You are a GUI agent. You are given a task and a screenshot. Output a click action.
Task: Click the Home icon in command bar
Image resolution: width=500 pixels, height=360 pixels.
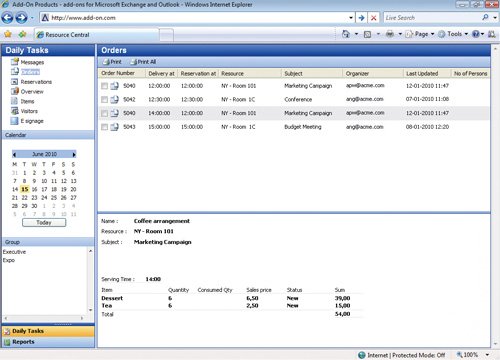click(x=346, y=34)
